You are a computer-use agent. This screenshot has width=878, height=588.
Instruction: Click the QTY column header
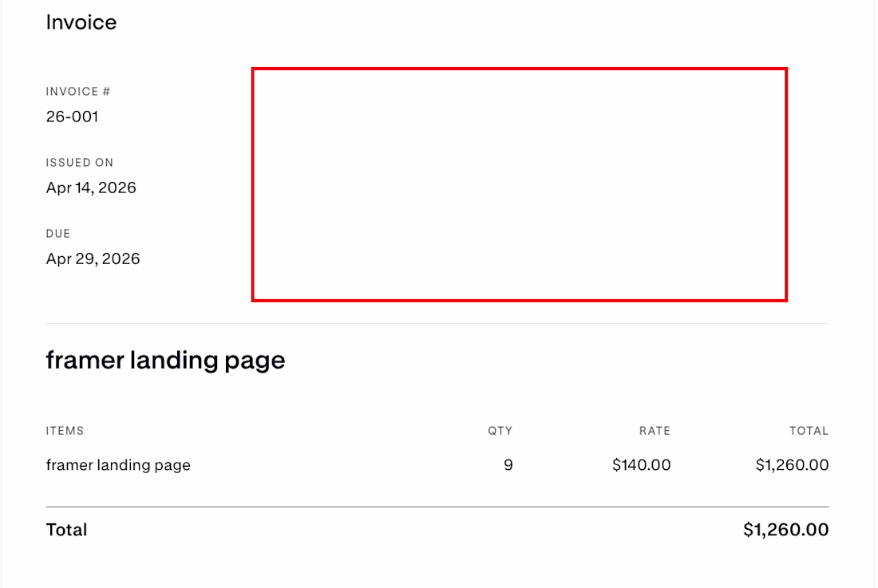(x=500, y=431)
